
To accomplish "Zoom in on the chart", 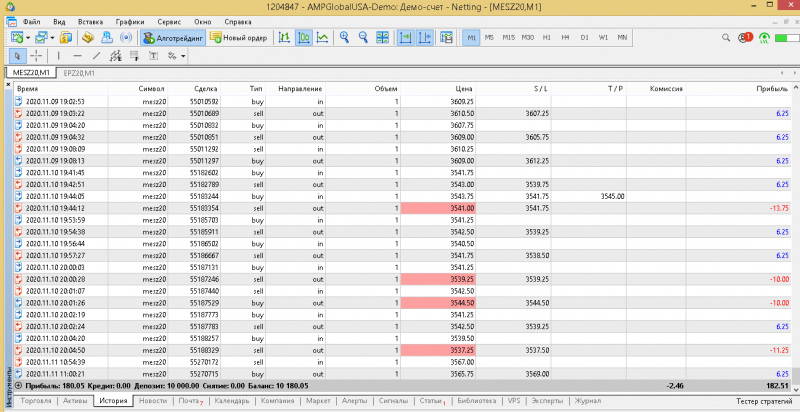I will (344, 38).
